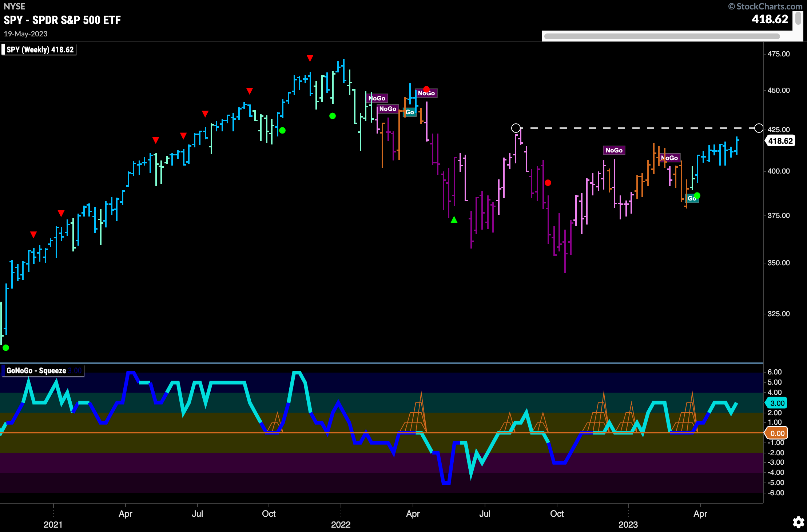Screen dimensions: 807x532
Task: Click the horizontal scrollbar at top right
Action: click(x=662, y=36)
